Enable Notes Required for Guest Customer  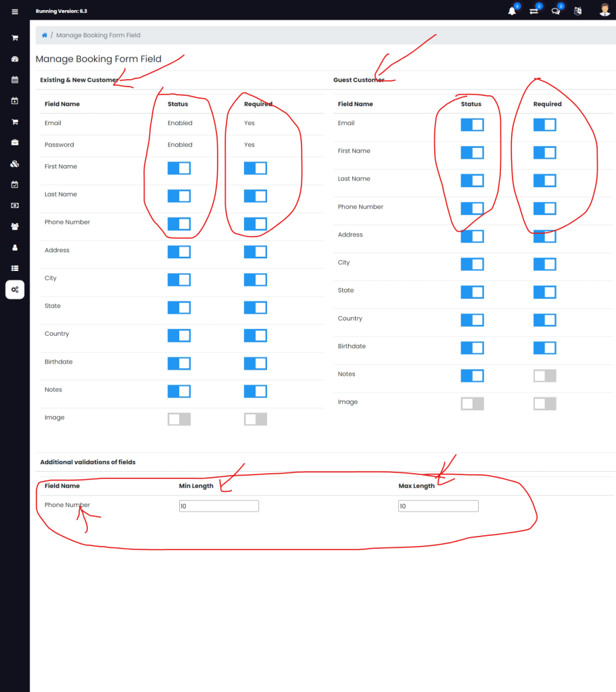pos(544,376)
